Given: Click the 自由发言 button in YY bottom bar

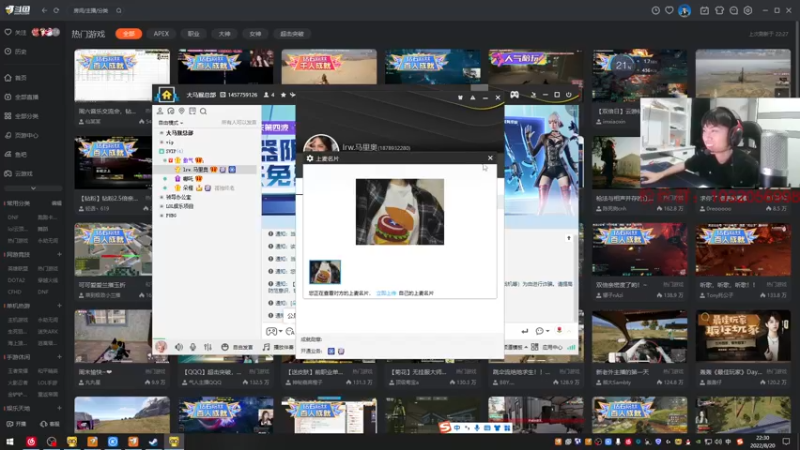Looking at the screenshot, I should [x=238, y=347].
